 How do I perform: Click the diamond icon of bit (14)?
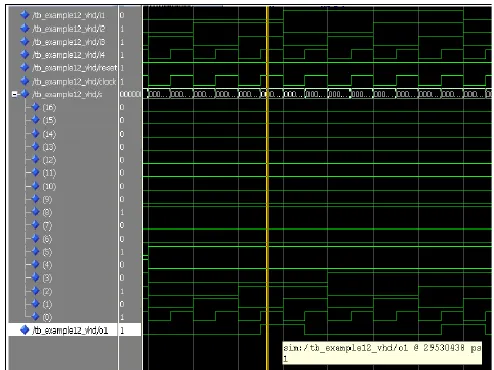click(36, 133)
